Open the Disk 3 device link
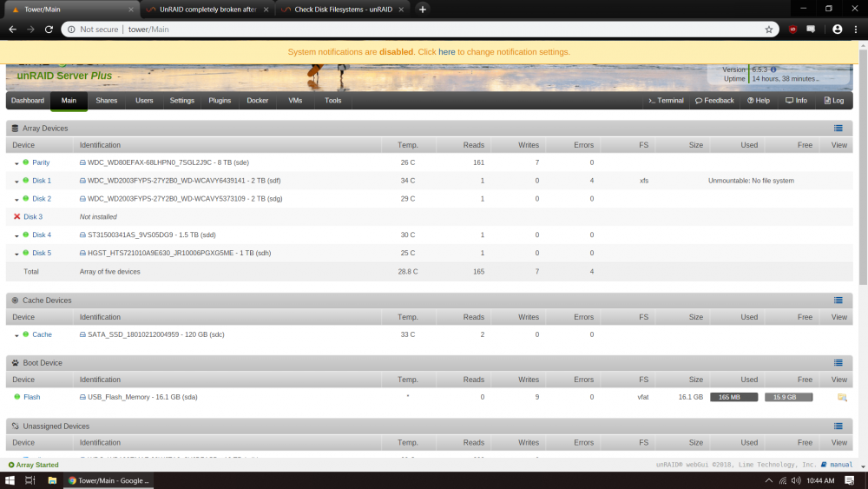This screenshot has height=489, width=868. click(x=33, y=217)
